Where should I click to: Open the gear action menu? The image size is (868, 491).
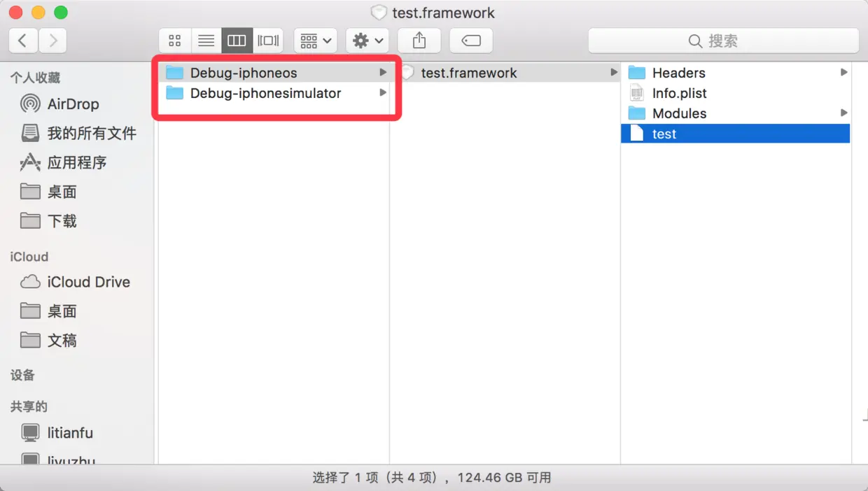(x=367, y=41)
